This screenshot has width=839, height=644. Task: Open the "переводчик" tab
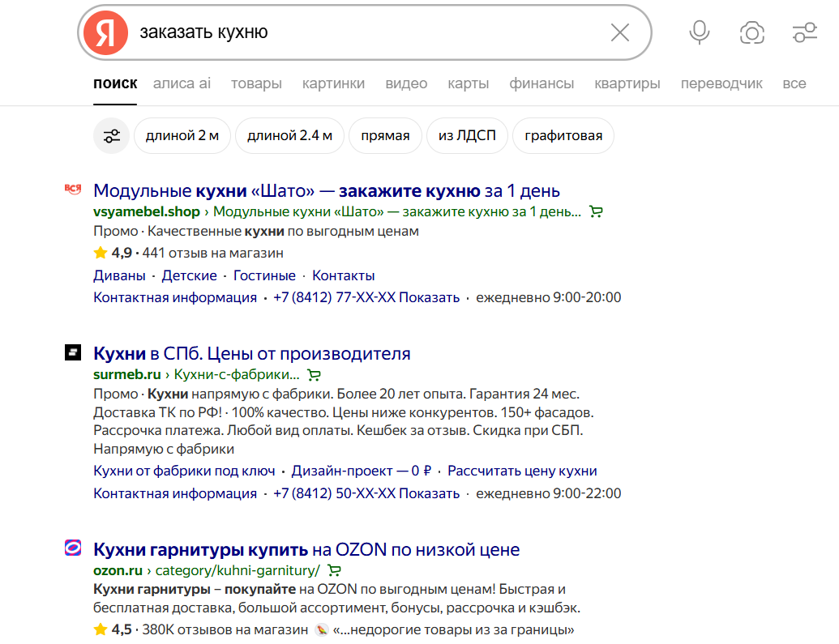721,83
